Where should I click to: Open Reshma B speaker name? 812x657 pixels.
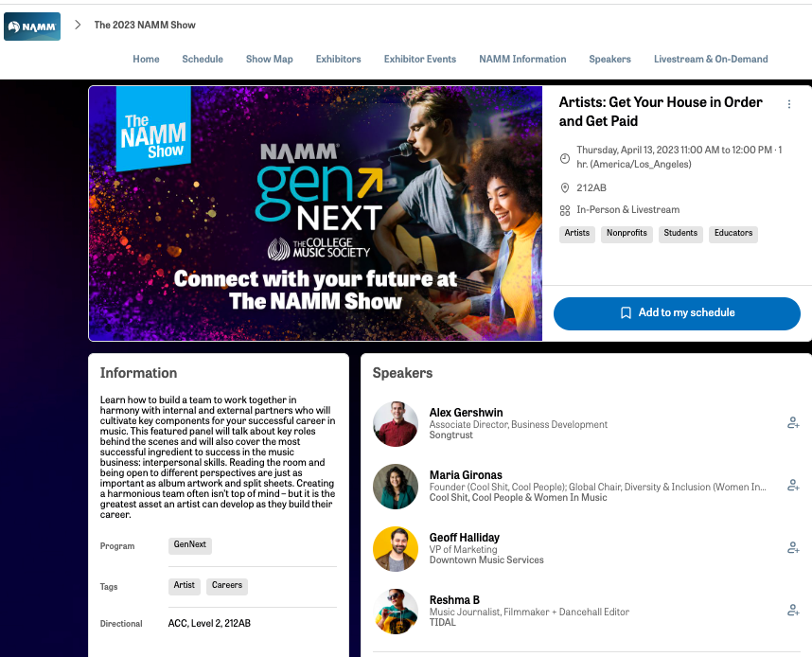tap(454, 600)
